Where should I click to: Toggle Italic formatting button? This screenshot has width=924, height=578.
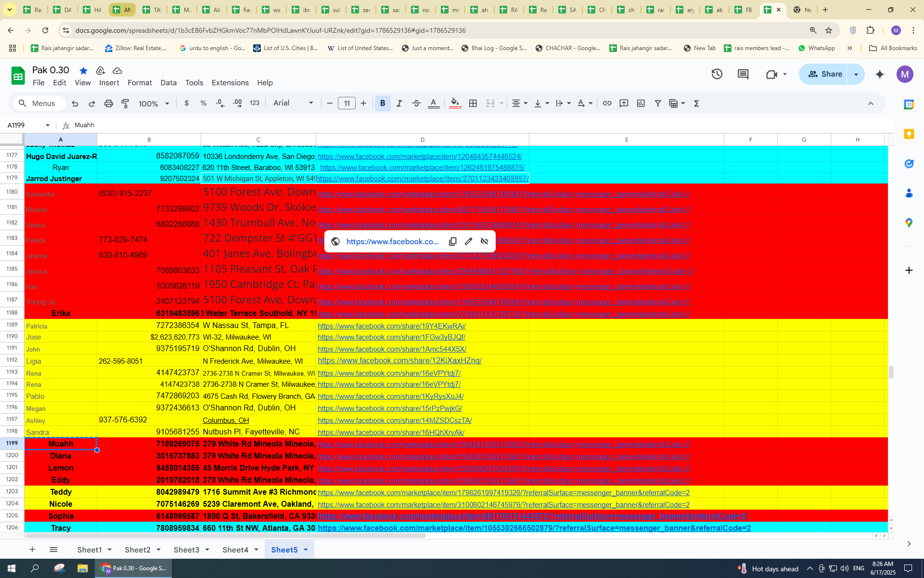point(399,104)
